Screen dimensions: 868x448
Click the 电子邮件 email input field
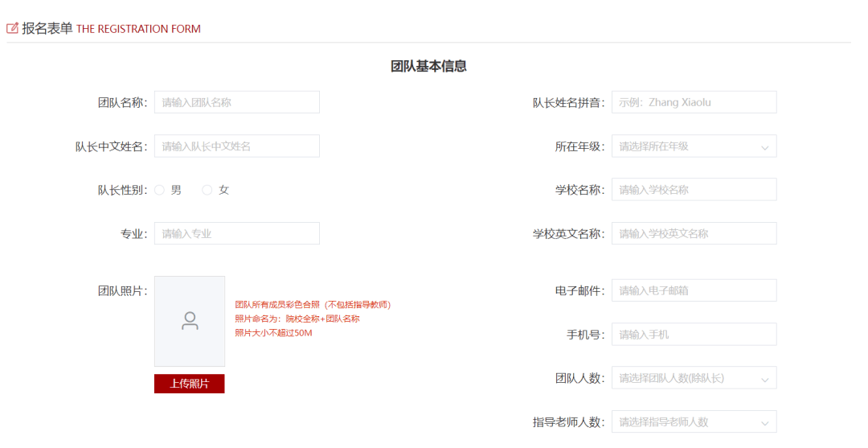pos(694,290)
